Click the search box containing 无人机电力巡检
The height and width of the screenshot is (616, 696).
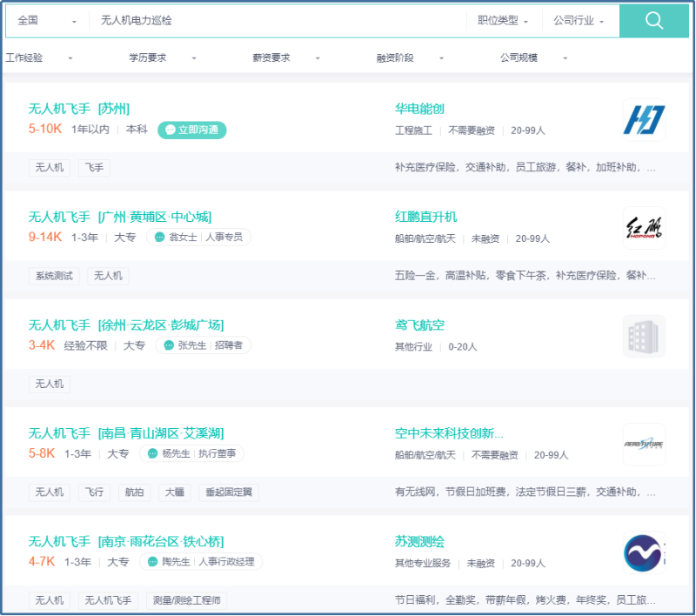point(278,20)
